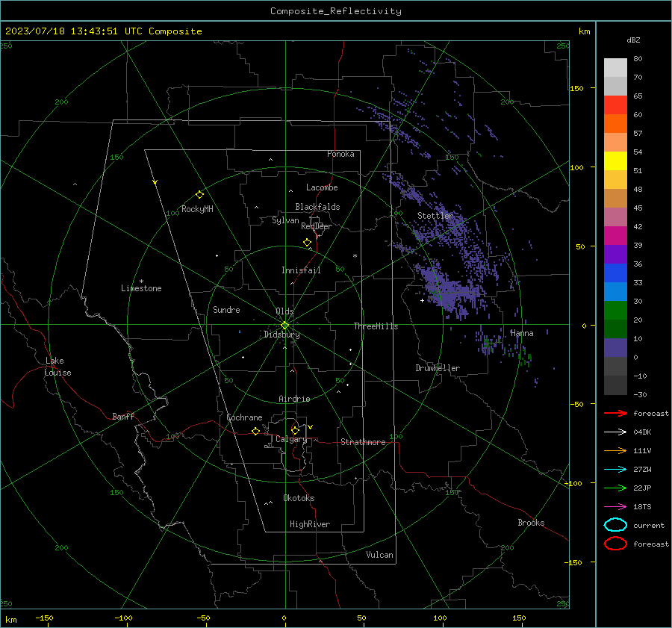This screenshot has height=628, width=672.
Task: Select the orange 111V arrow legend icon
Action: [x=615, y=450]
